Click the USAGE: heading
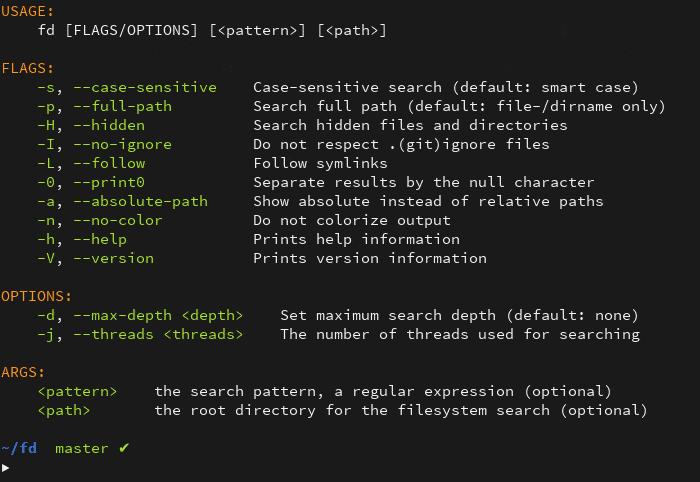 [x=27, y=12]
